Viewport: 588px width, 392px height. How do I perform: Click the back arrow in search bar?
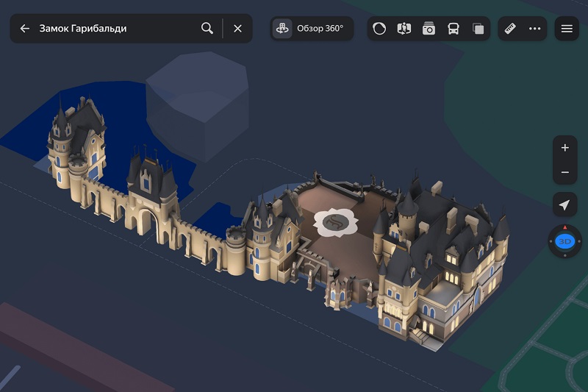[x=25, y=29]
